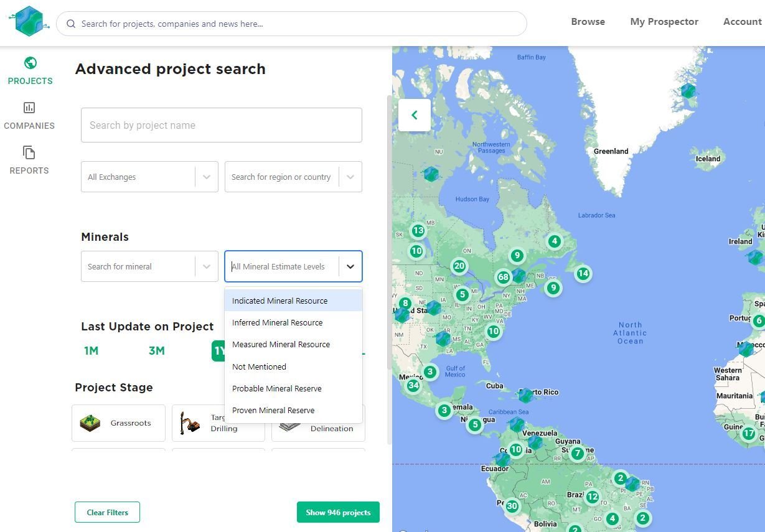The width and height of the screenshot is (765, 532).
Task: Choose Probable Mineral Reserve option
Action: tap(277, 388)
